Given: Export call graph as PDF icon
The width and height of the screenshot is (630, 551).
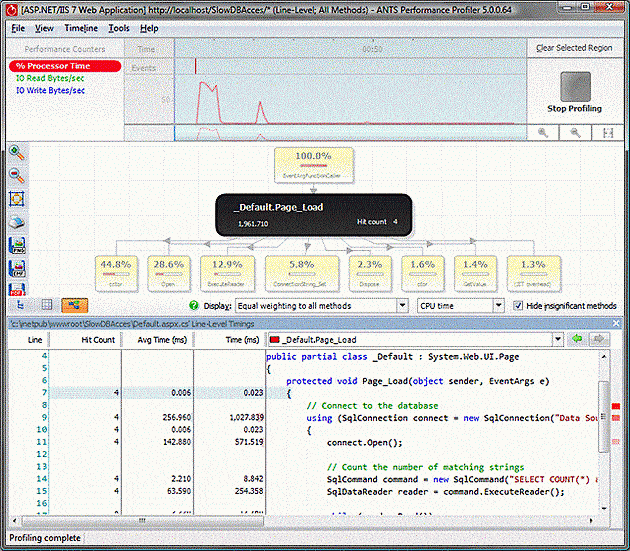Looking at the screenshot, I should pyautogui.click(x=17, y=289).
